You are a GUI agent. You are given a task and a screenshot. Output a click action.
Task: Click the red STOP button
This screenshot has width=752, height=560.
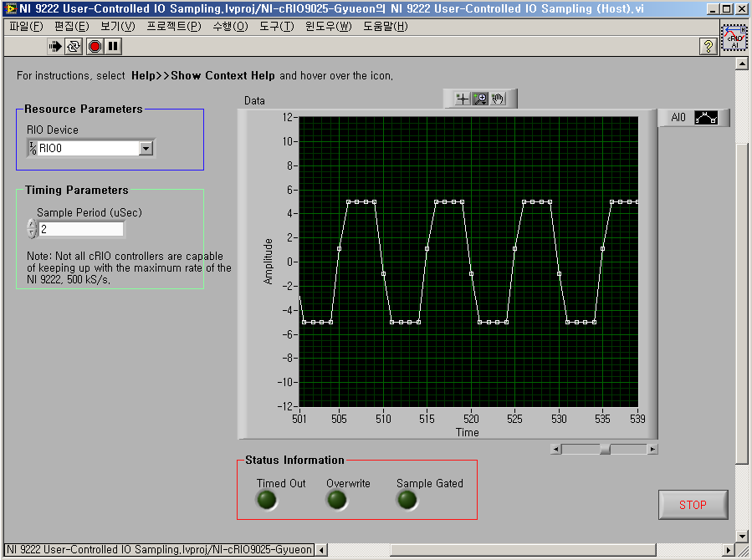coord(693,505)
